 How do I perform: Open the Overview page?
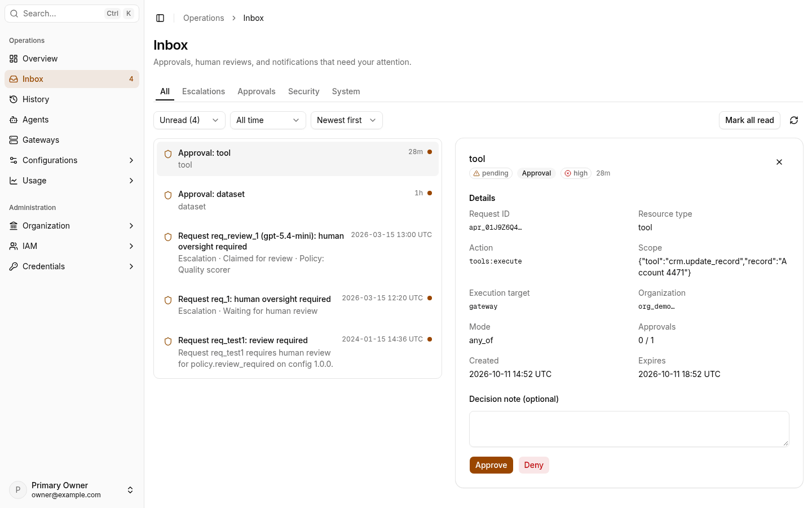[72, 59]
